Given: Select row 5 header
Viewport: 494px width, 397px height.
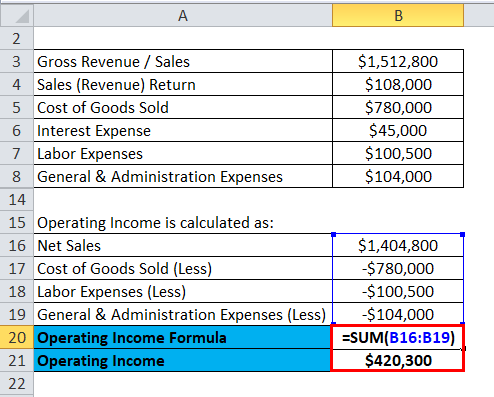Looking at the screenshot, I should (17, 107).
